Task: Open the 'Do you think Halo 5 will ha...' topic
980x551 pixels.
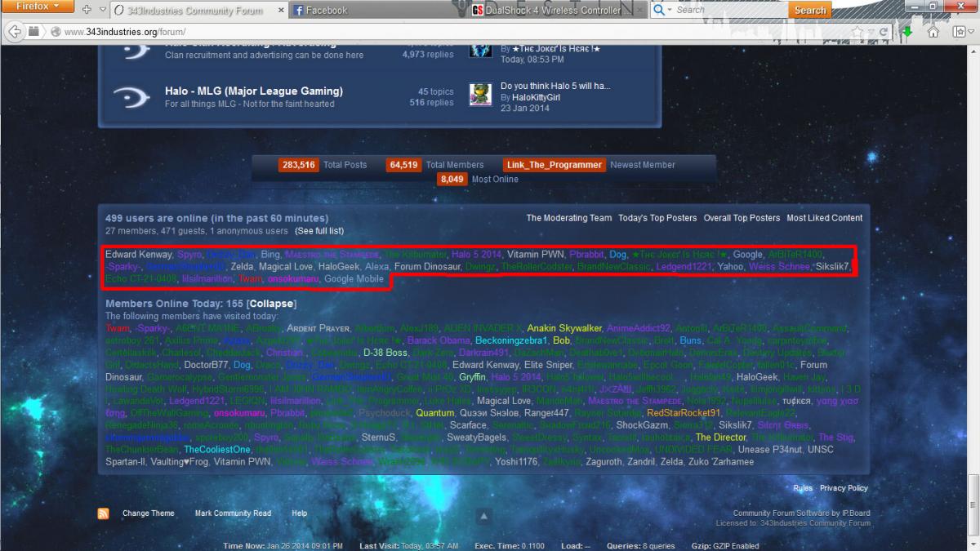Action: pyautogui.click(x=555, y=86)
